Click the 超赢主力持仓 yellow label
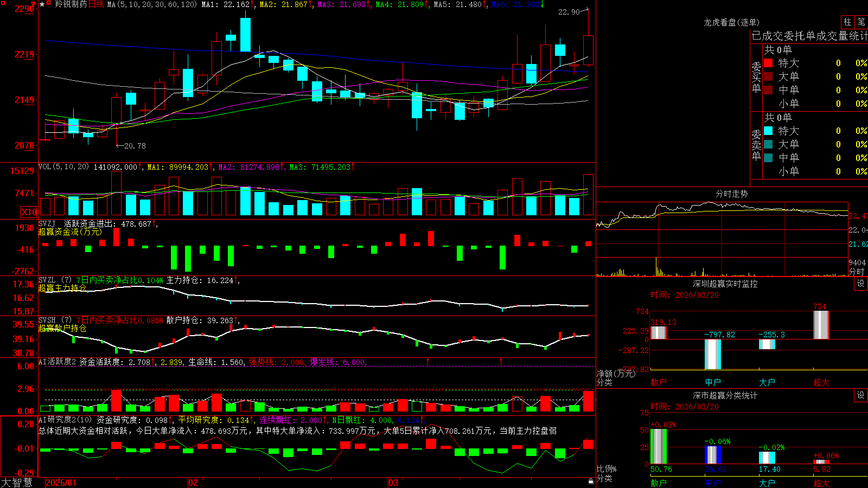 (62, 288)
